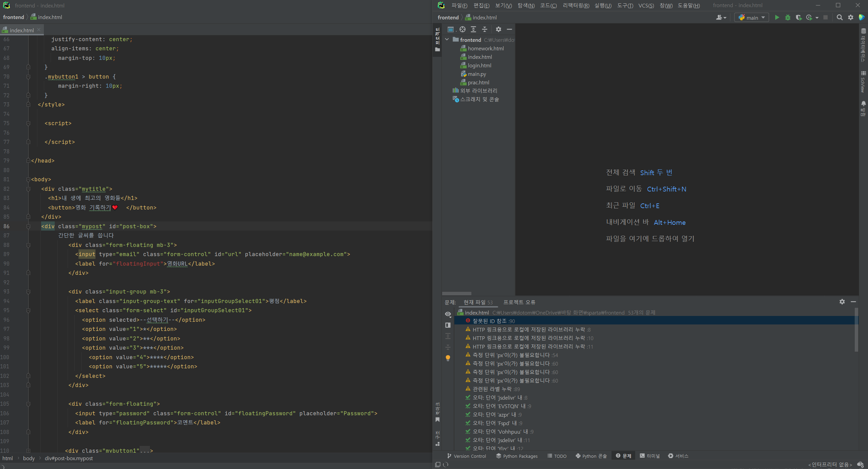Click the select opened file crosshair icon
The width and height of the screenshot is (868, 469).
tap(463, 29)
